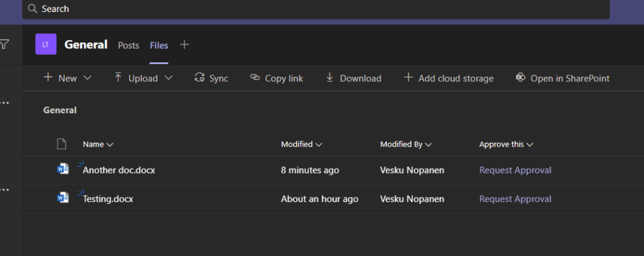Click the file type column header icon
644x256 pixels.
point(62,144)
